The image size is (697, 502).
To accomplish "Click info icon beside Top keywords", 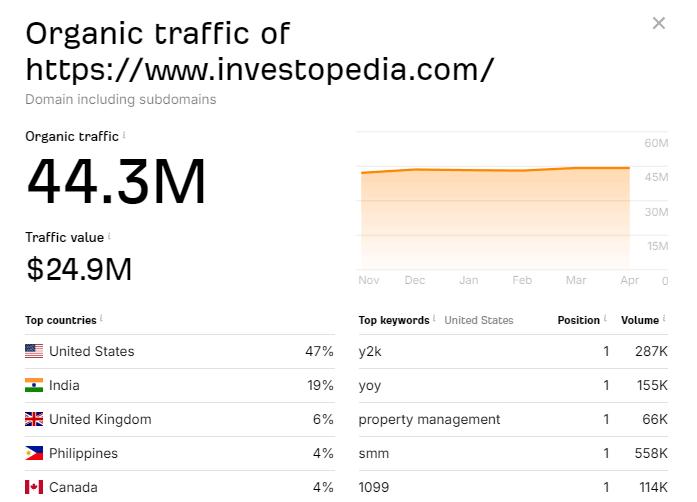I will coord(435,319).
